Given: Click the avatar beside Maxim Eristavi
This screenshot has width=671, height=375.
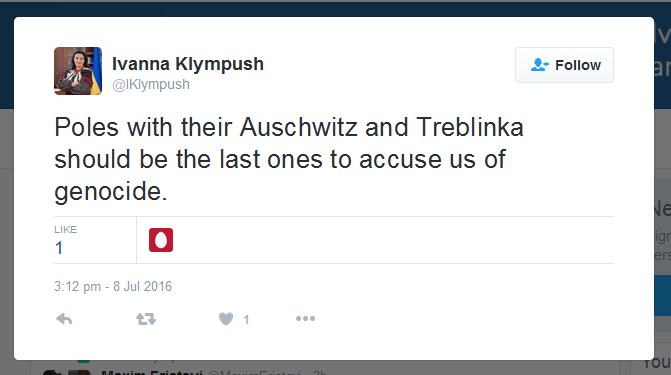Looking at the screenshot, I should 80,372.
